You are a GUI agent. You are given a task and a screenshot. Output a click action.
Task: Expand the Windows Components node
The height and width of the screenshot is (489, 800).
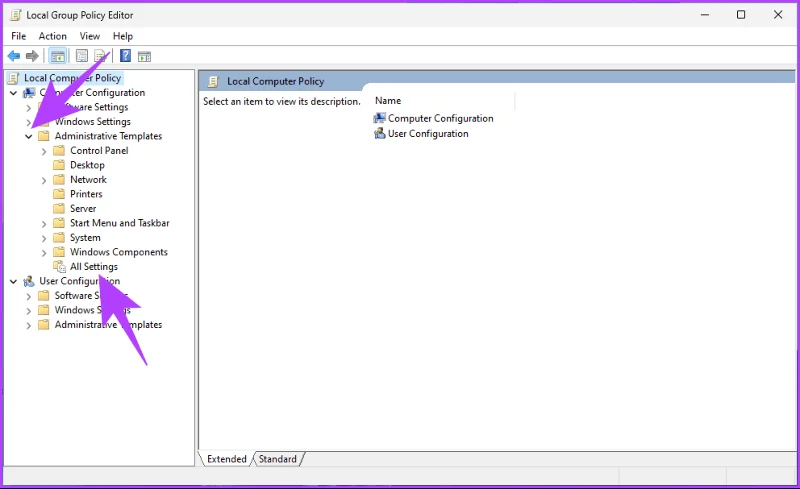point(44,253)
